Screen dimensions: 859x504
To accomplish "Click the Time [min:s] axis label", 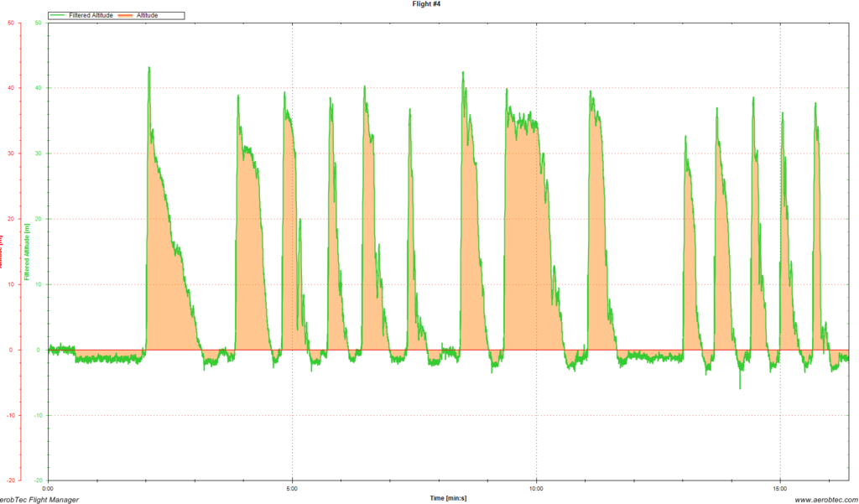I will click(449, 498).
